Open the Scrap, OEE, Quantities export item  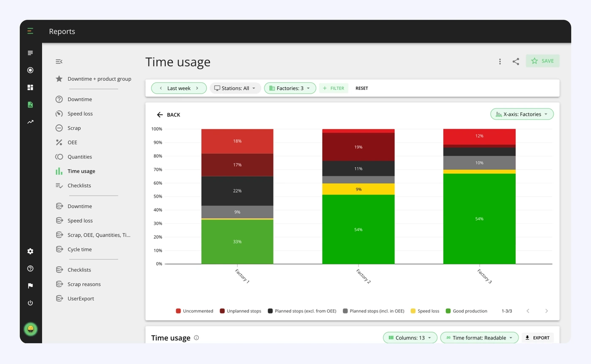tap(93, 235)
